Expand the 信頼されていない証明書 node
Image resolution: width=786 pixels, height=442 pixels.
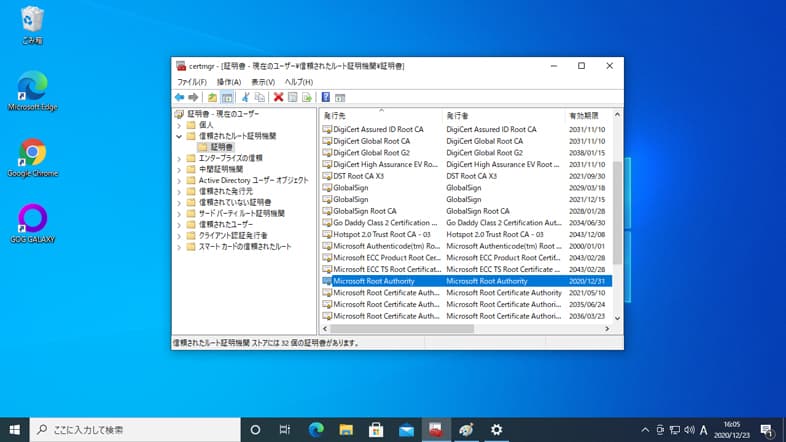[179, 202]
